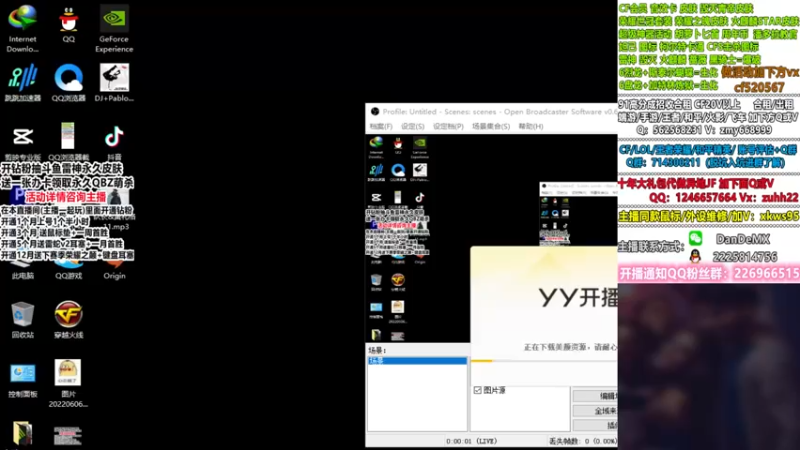Toggle the 图片源 source checkbox in OBS
Image resolution: width=800 pixels, height=450 pixels.
(x=478, y=390)
